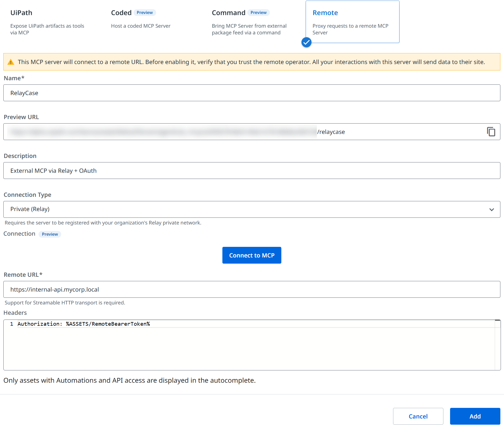Click the 'Host a coded MCP Server' description

tap(141, 26)
